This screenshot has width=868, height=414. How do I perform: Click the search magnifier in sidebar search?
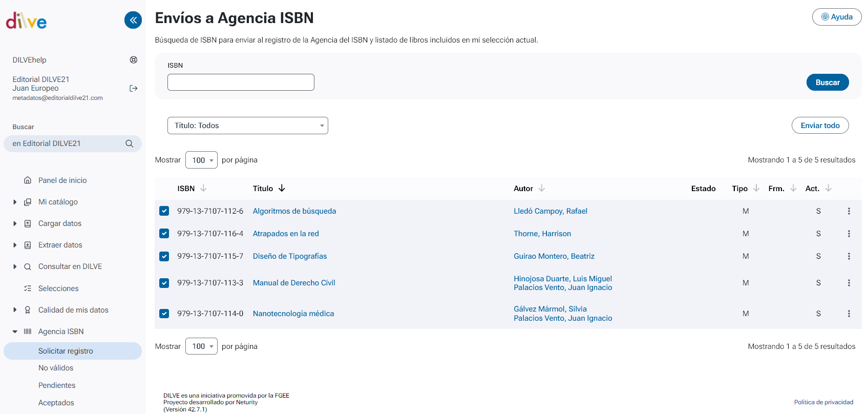130,143
